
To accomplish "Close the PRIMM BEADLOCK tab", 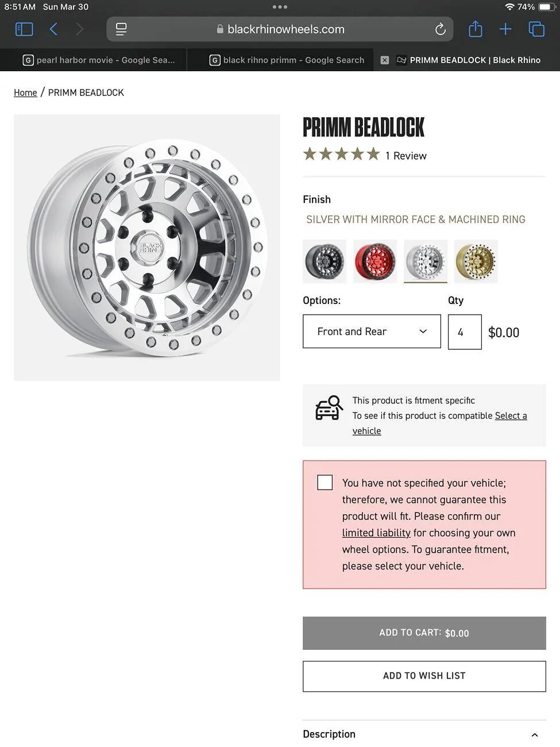I will (x=385, y=60).
